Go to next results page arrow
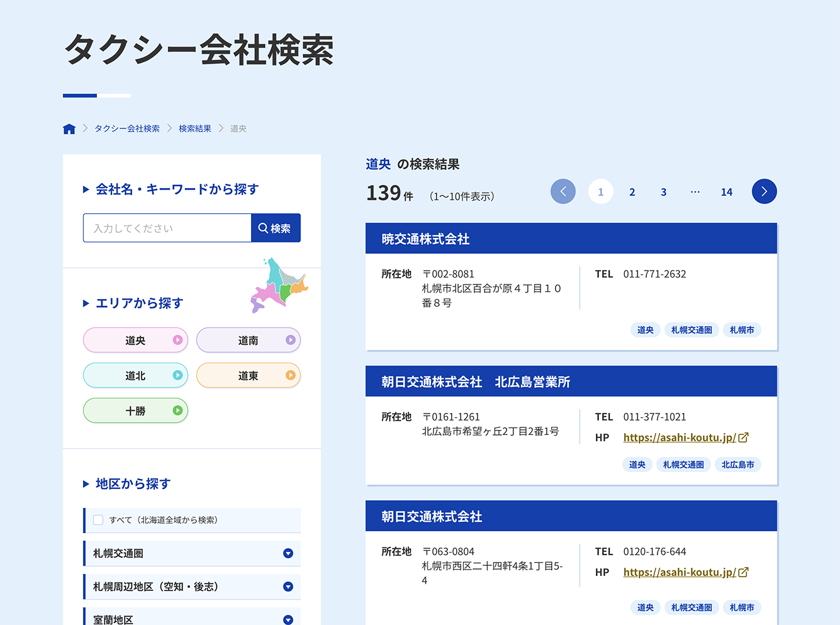840x625 pixels. [764, 191]
